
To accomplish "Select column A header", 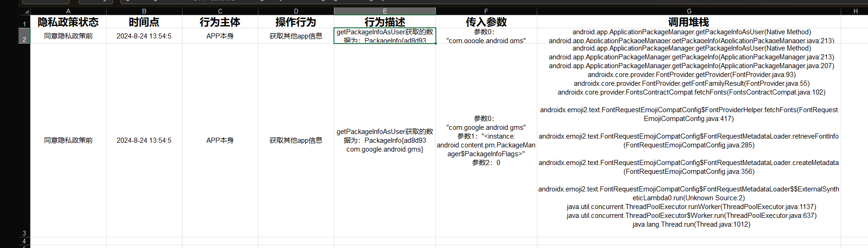I will pos(68,11).
